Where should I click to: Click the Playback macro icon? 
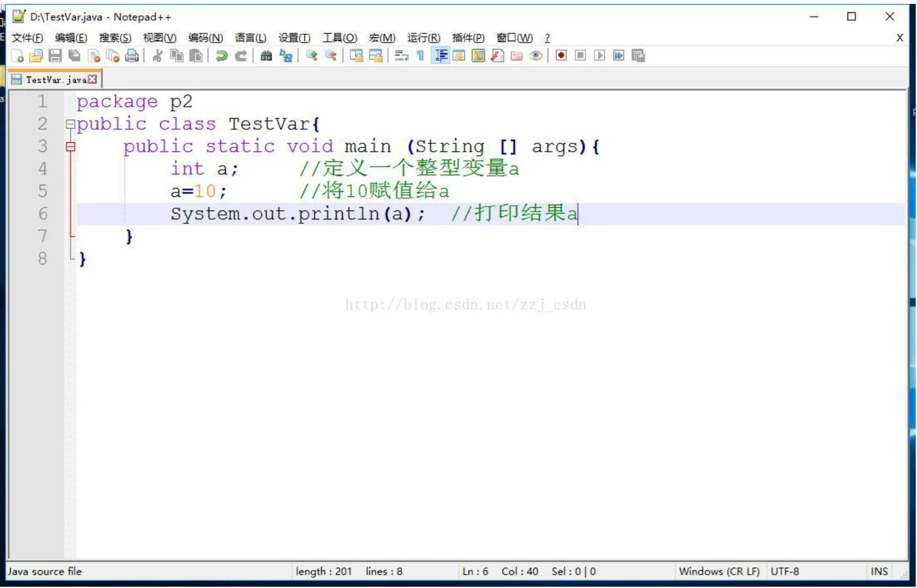coord(599,56)
